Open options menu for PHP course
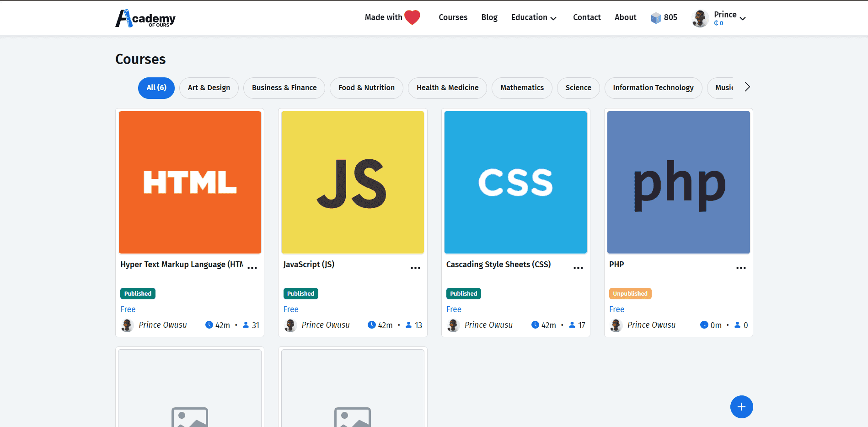The image size is (868, 427). (x=741, y=268)
